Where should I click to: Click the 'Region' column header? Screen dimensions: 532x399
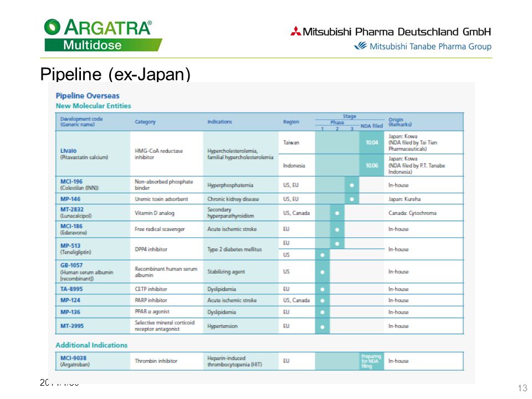point(291,122)
